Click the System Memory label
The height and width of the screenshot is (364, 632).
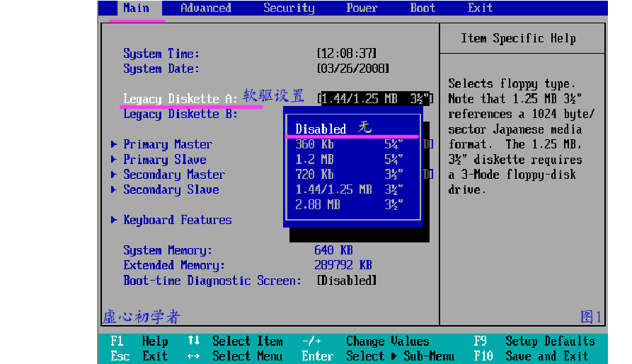click(x=168, y=250)
